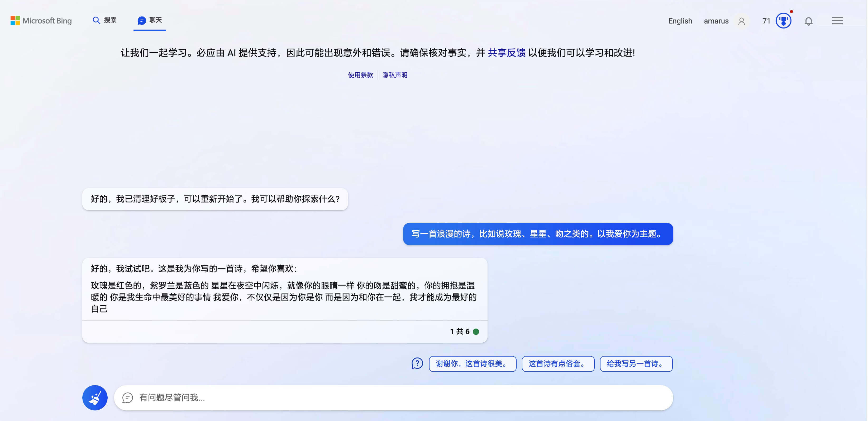Open the 使用条款 link

pos(361,75)
